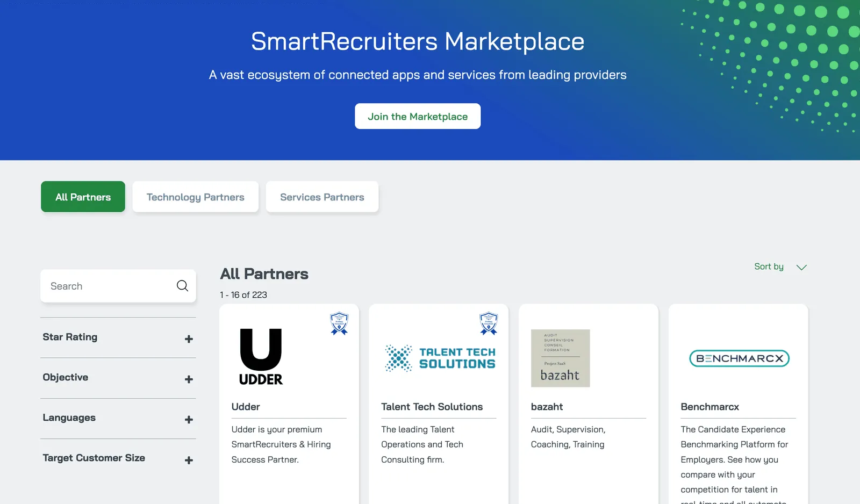860x504 pixels.
Task: Switch to Services Partners tab
Action: tap(322, 197)
